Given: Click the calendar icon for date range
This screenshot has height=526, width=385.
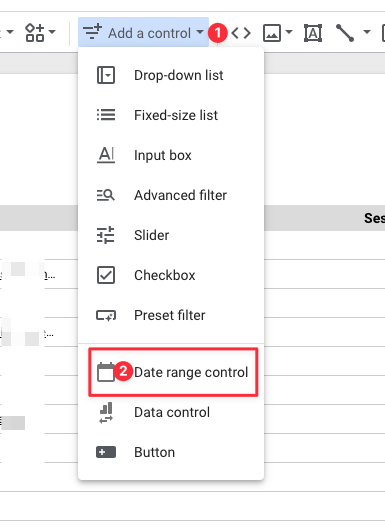Looking at the screenshot, I should point(106,372).
